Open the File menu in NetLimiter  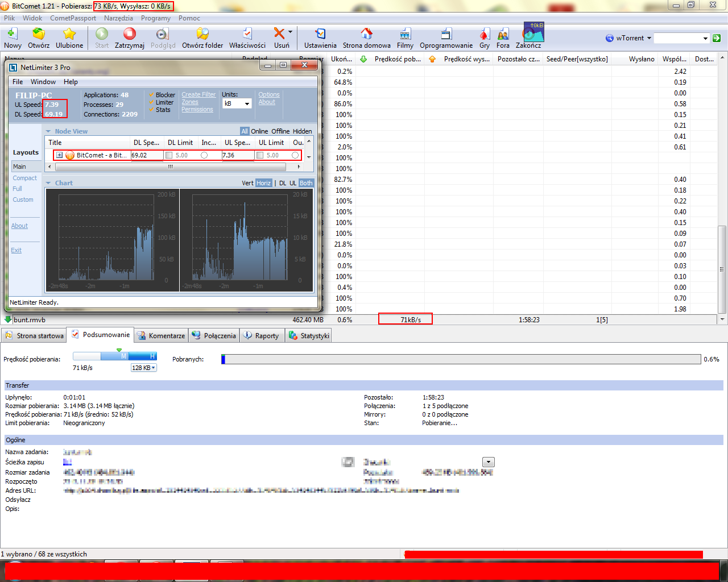click(x=18, y=82)
